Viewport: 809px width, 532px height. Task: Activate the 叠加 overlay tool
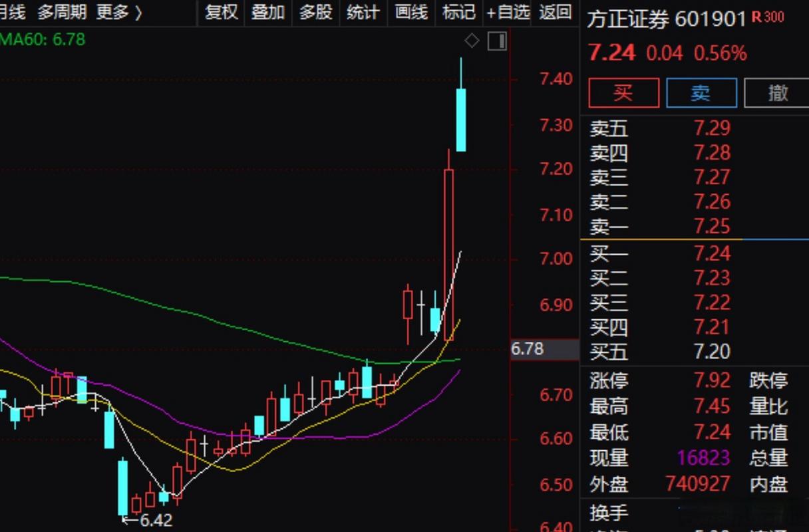[x=268, y=13]
